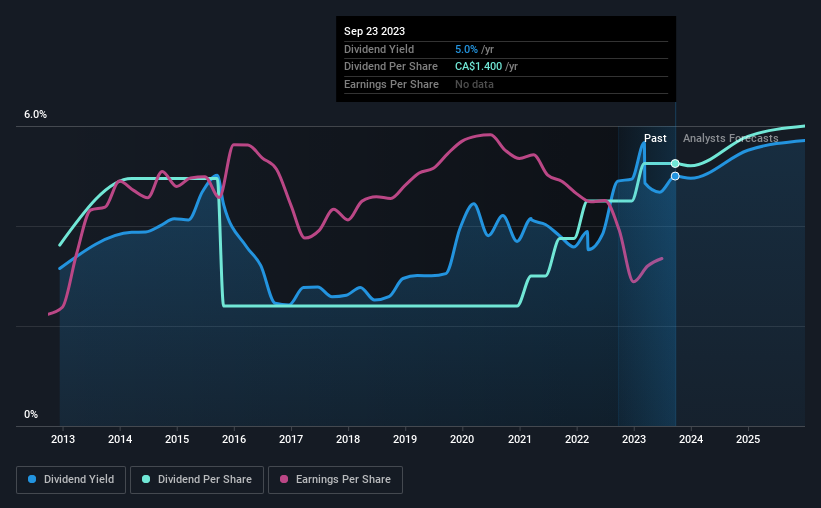Click the 'Past' label on chart
The height and width of the screenshot is (508, 821).
pos(655,138)
